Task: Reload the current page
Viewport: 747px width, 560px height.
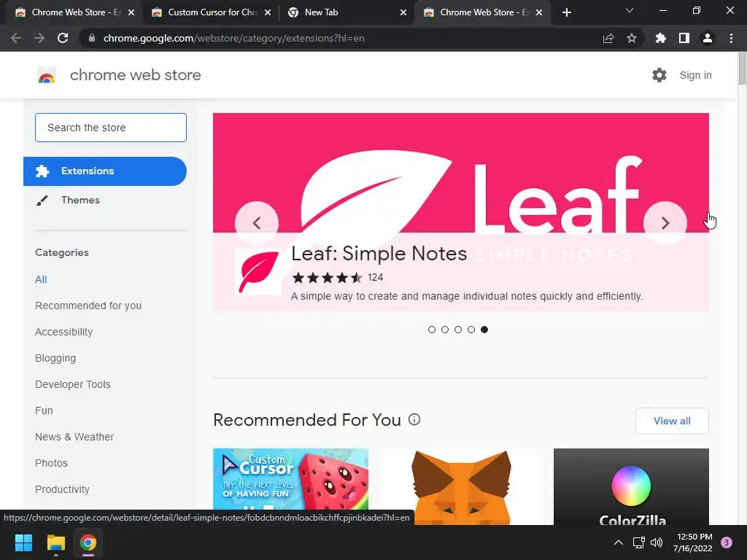Action: pyautogui.click(x=63, y=38)
